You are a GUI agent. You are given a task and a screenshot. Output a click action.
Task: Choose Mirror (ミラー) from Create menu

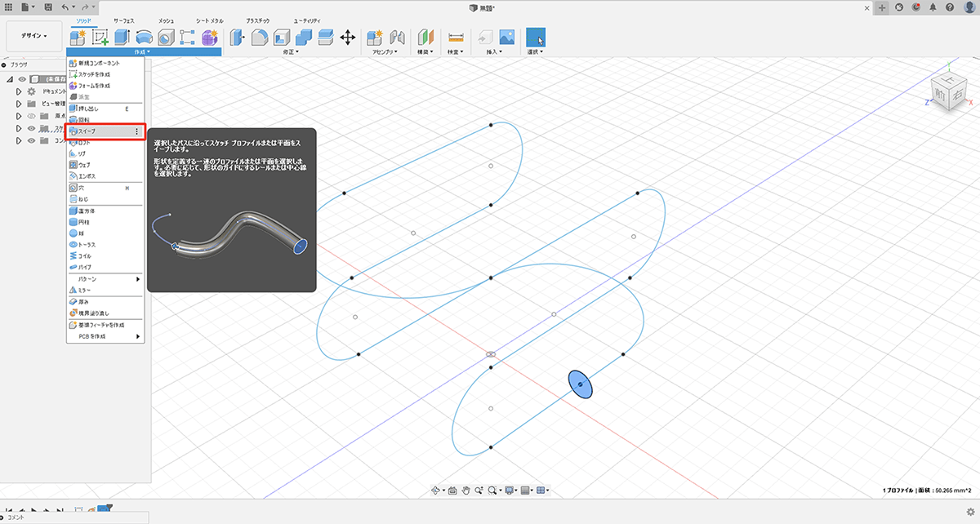pyautogui.click(x=105, y=289)
